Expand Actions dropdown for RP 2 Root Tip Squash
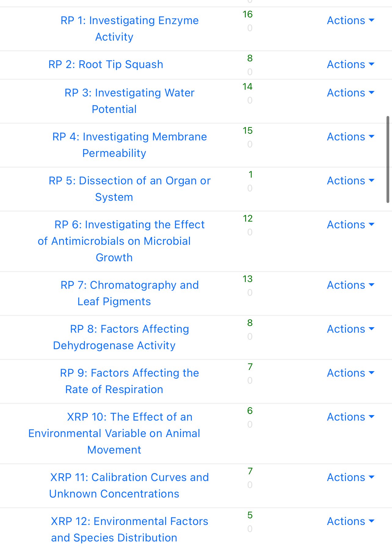392x550 pixels. [x=350, y=64]
